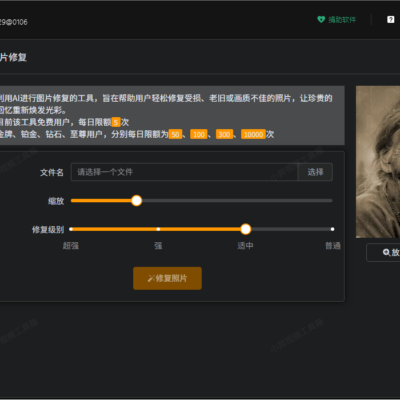Open the help question mark icon
Viewport: 400px width, 400px height.
pos(390,20)
